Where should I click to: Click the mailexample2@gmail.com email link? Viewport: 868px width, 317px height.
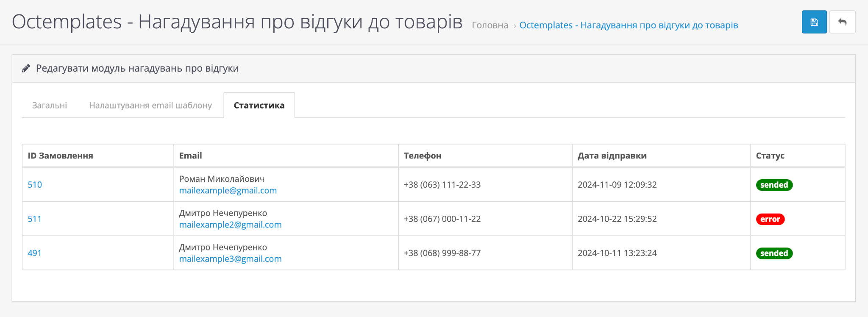pos(230,225)
